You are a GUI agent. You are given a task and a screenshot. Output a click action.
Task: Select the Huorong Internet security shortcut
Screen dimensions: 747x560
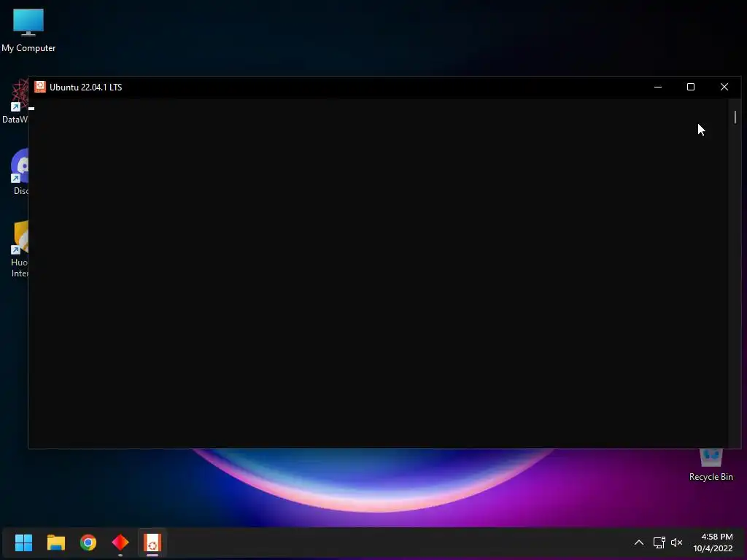click(19, 249)
